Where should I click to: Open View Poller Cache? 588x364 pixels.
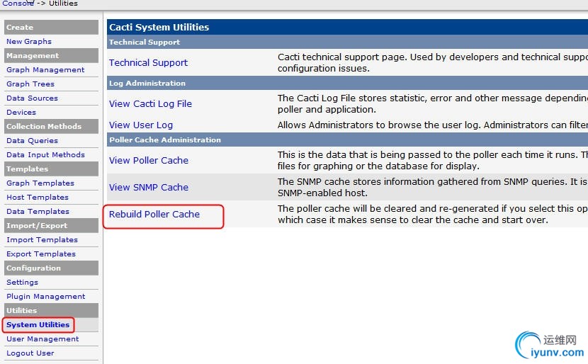click(x=149, y=161)
